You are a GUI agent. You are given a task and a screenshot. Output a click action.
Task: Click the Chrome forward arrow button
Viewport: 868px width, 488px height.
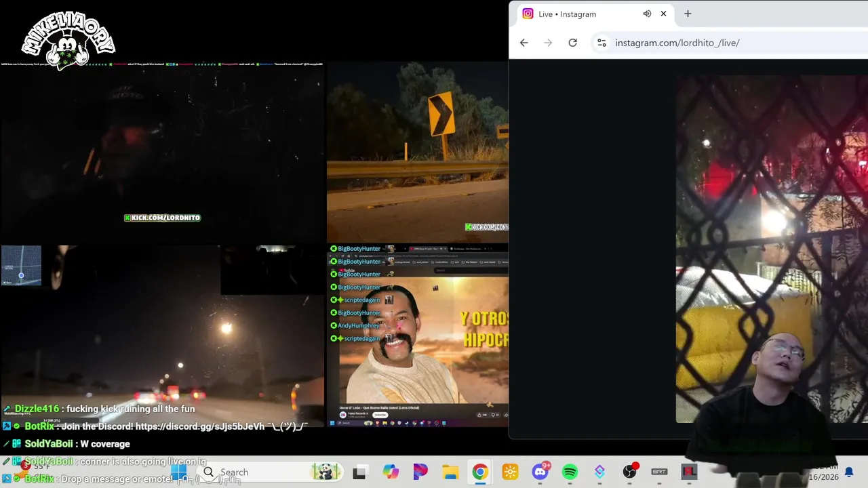pyautogui.click(x=548, y=43)
